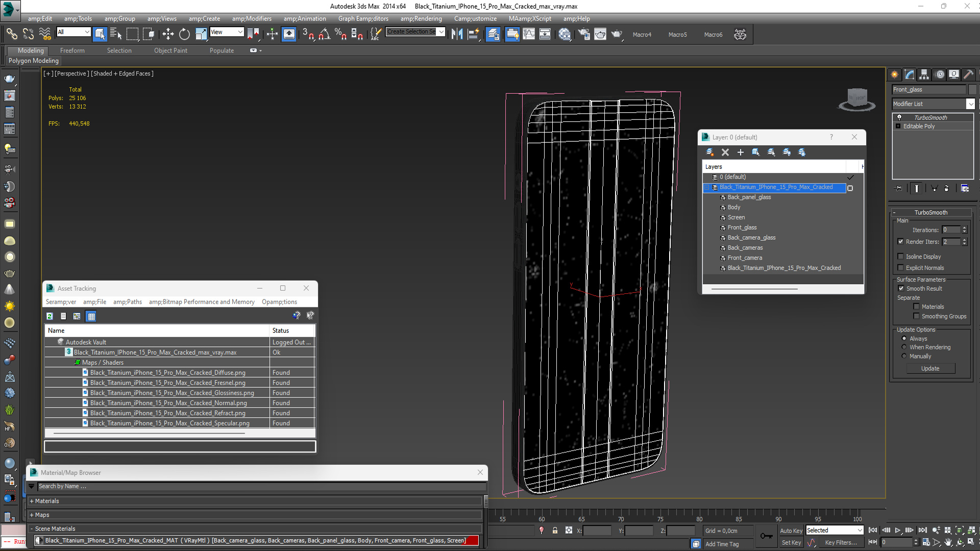Open Select by Name list icon

(x=116, y=34)
